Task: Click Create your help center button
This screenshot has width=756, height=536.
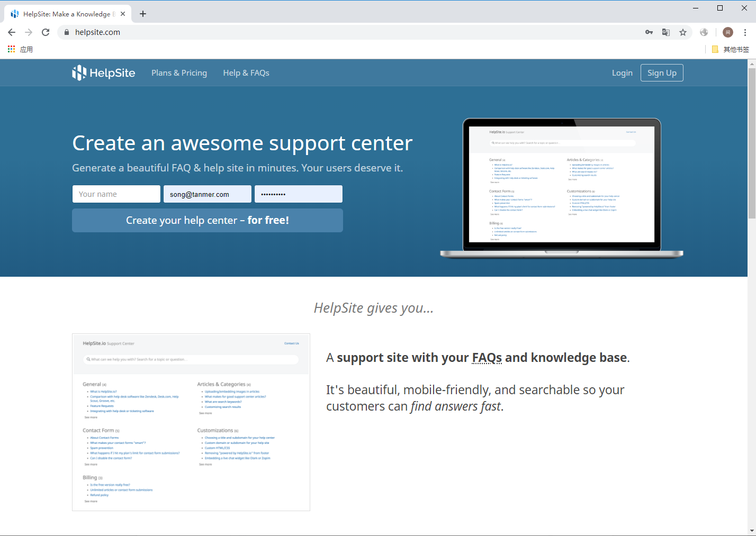Action: click(208, 220)
